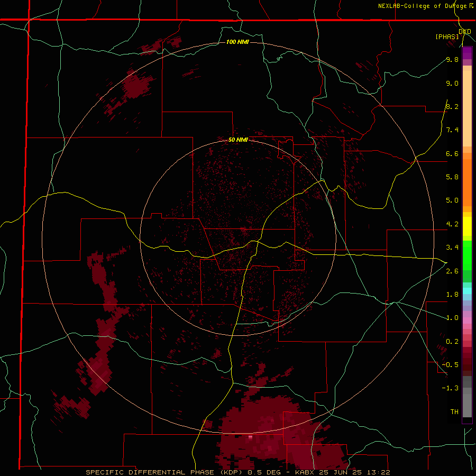Pick the pink band of the color bar

click(467, 321)
